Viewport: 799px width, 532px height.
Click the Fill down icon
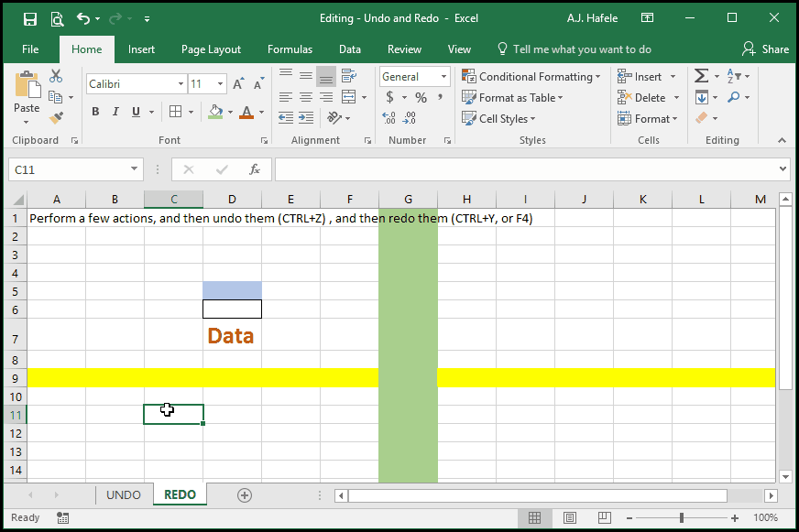(702, 97)
